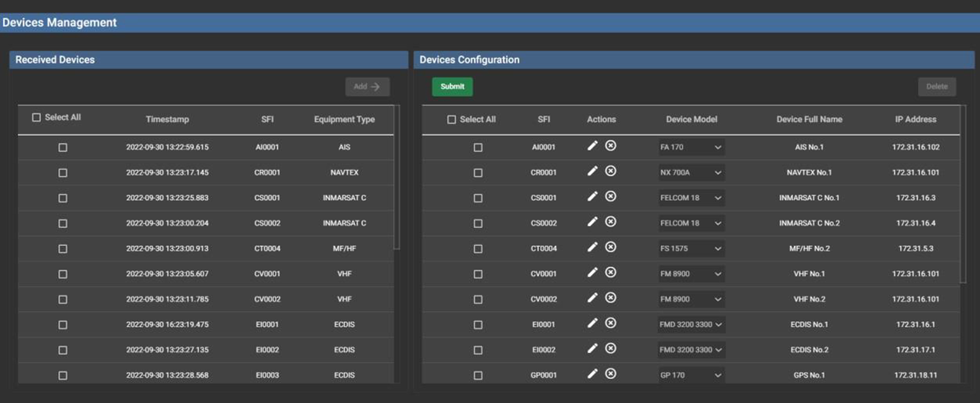Edit the CV0002 device configuration
This screenshot has width=980, height=403.
(592, 298)
